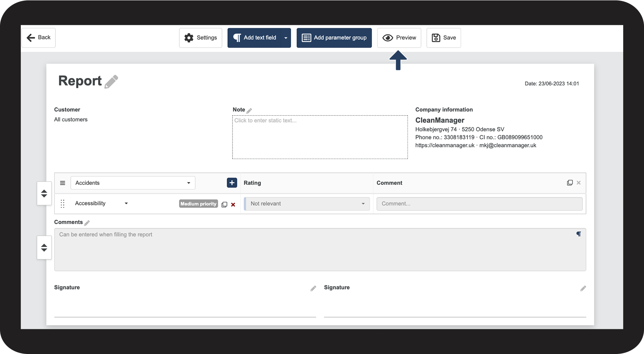Edit the Note heading pencil icon
Viewport: 644px width, 354px height.
[249, 110]
